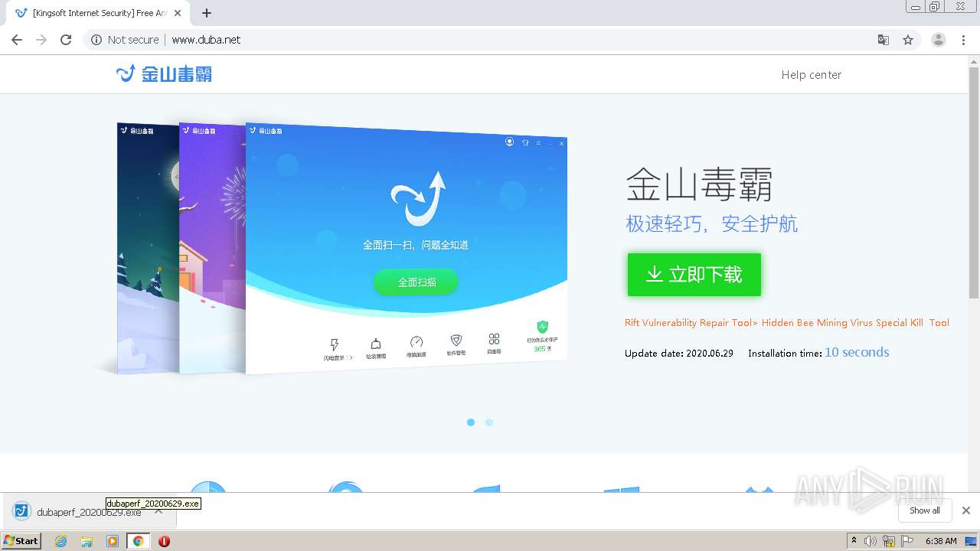
Task: Click the 6:38 AM clock
Action: click(x=941, y=541)
